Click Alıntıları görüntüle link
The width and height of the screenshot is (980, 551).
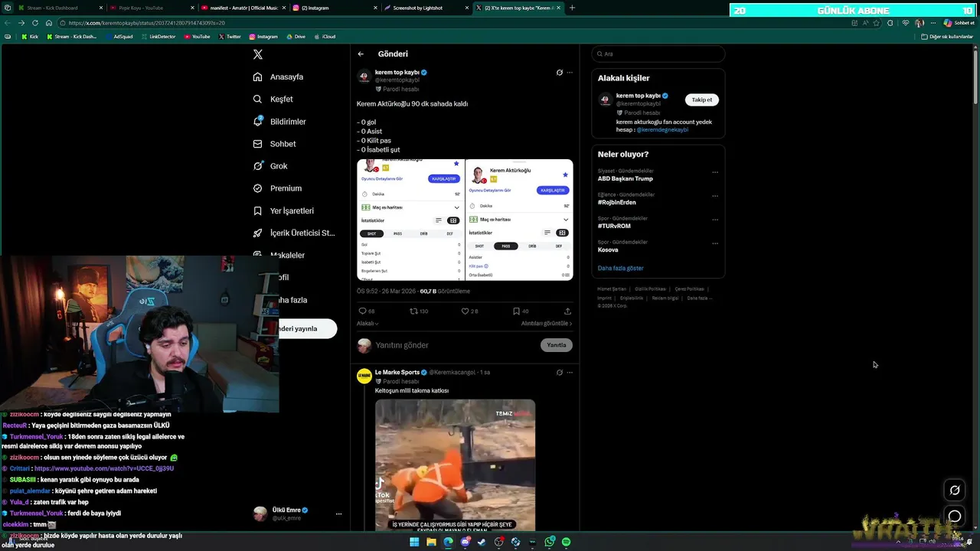(x=547, y=324)
